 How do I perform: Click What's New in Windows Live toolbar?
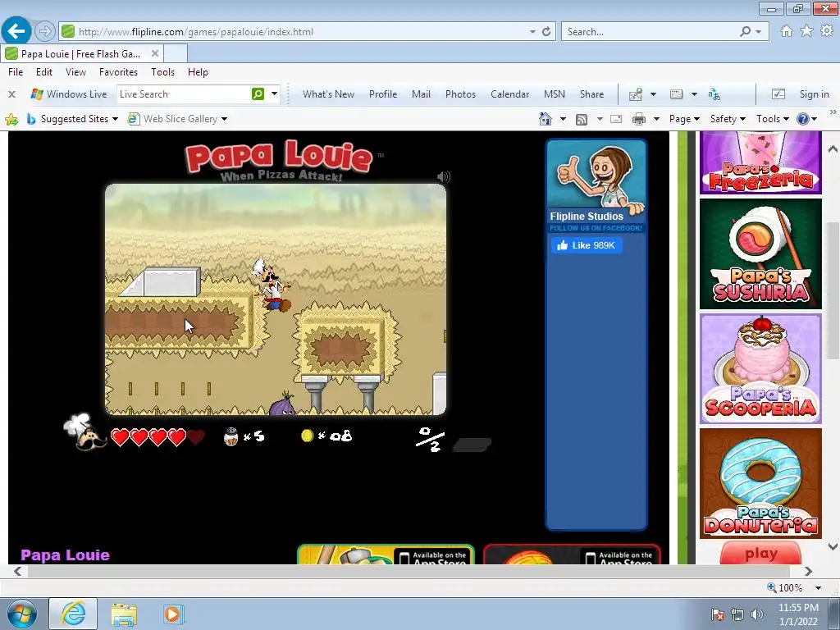pos(328,94)
